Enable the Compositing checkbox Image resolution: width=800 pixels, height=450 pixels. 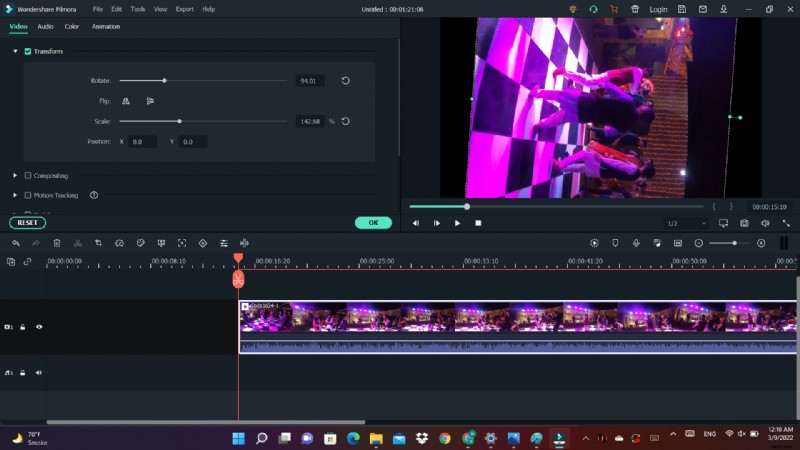click(x=28, y=175)
